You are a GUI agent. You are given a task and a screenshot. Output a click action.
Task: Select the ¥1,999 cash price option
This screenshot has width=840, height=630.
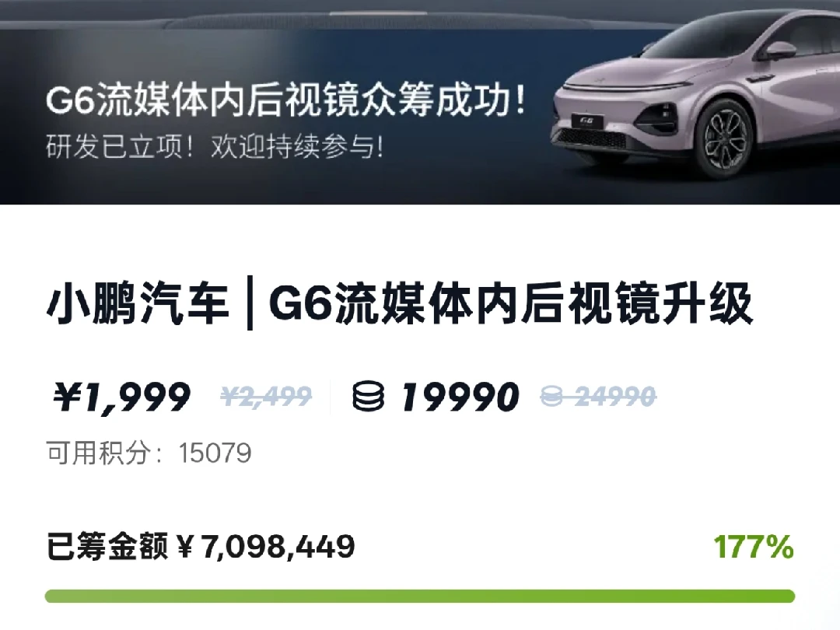[x=121, y=397]
